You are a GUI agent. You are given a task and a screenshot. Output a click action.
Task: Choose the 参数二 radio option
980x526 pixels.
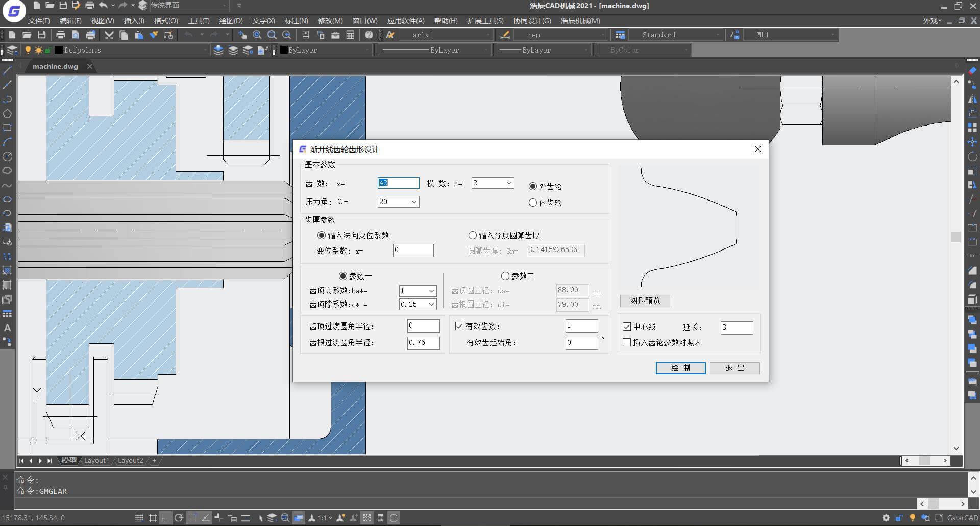(x=505, y=276)
